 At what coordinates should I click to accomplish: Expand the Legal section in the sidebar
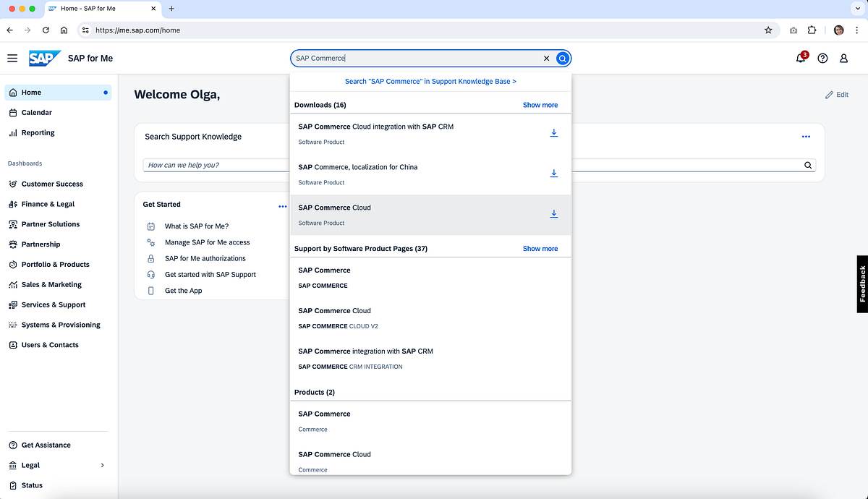point(102,465)
